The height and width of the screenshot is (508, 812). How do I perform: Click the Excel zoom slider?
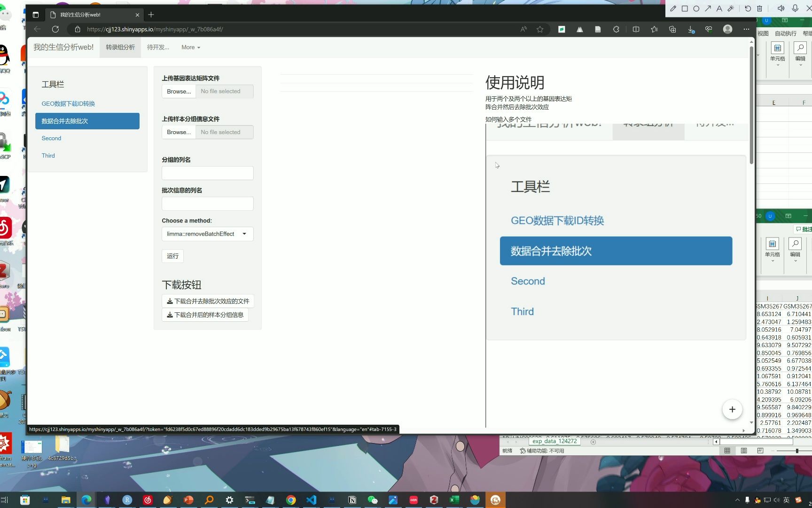797,451
